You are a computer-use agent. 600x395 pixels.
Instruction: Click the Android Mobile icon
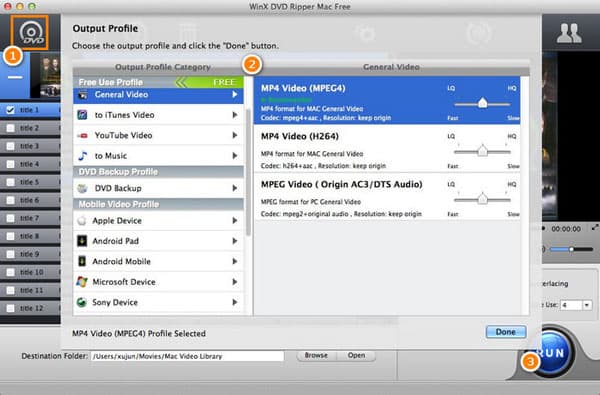(82, 261)
